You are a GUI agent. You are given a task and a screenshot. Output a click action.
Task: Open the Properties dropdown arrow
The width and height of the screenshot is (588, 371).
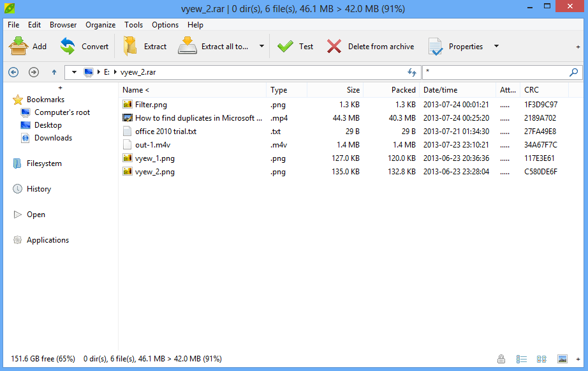(497, 46)
